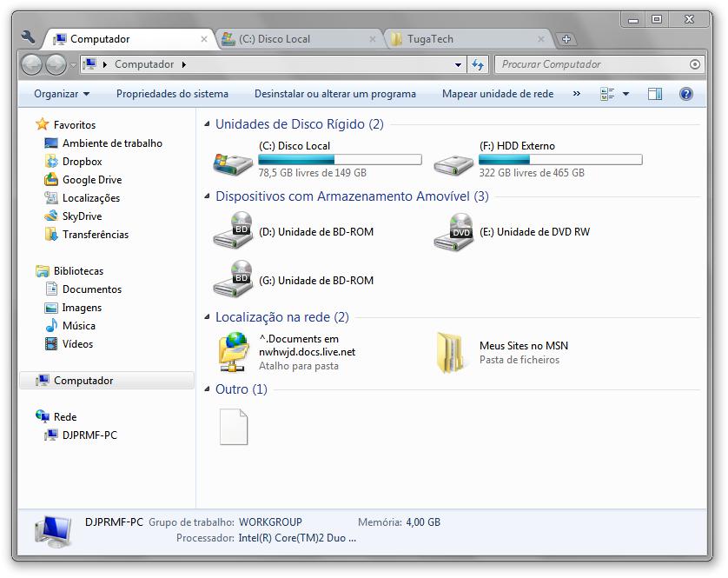Screen dimensions: 728x578
Task: Close the Computador tab
Action: (x=204, y=39)
